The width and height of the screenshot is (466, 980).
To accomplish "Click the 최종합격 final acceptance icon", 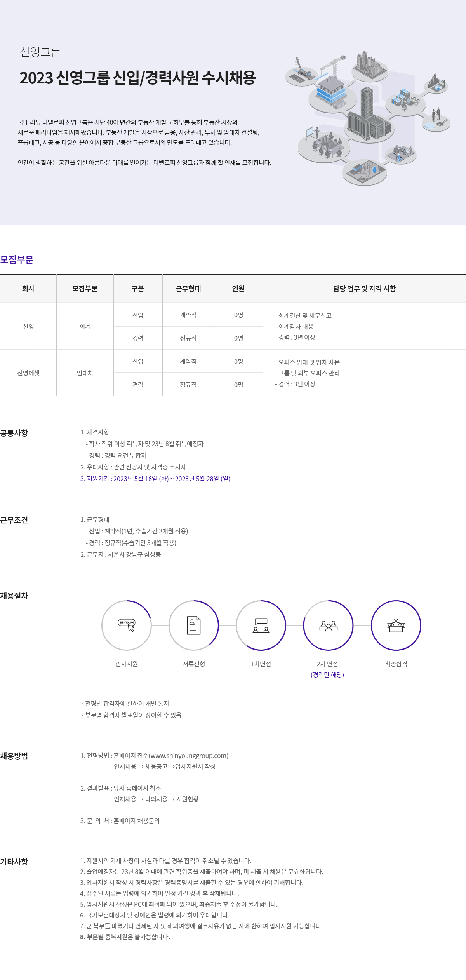I will (396, 625).
